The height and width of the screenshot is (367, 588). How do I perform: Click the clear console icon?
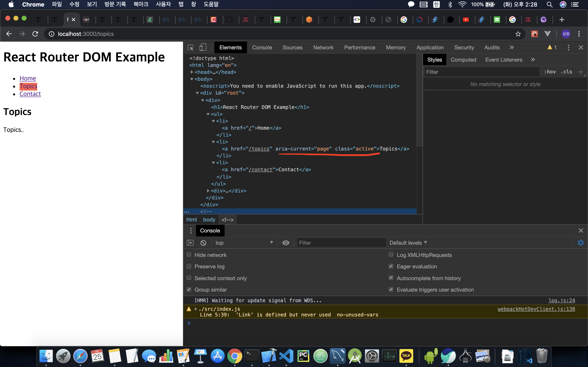click(203, 243)
